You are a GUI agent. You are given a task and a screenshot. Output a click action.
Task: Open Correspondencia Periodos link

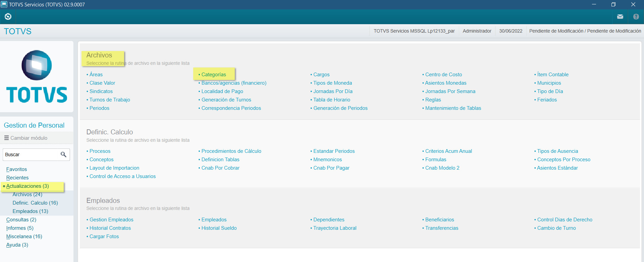tap(231, 108)
